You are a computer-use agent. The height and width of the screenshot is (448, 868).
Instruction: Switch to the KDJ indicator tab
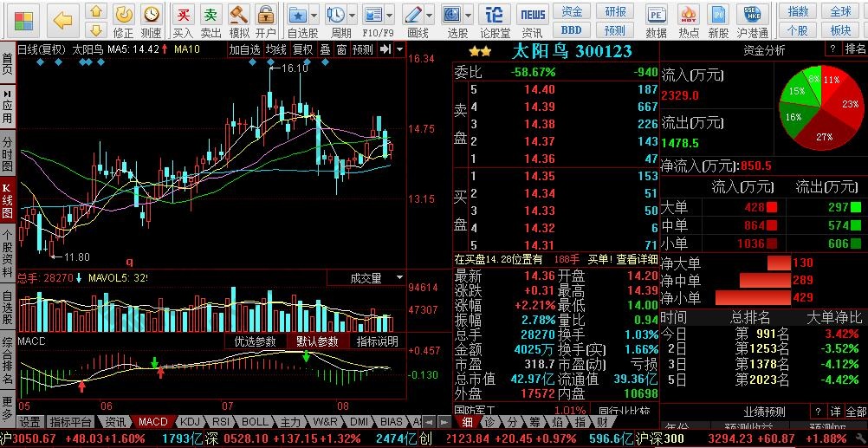click(188, 422)
